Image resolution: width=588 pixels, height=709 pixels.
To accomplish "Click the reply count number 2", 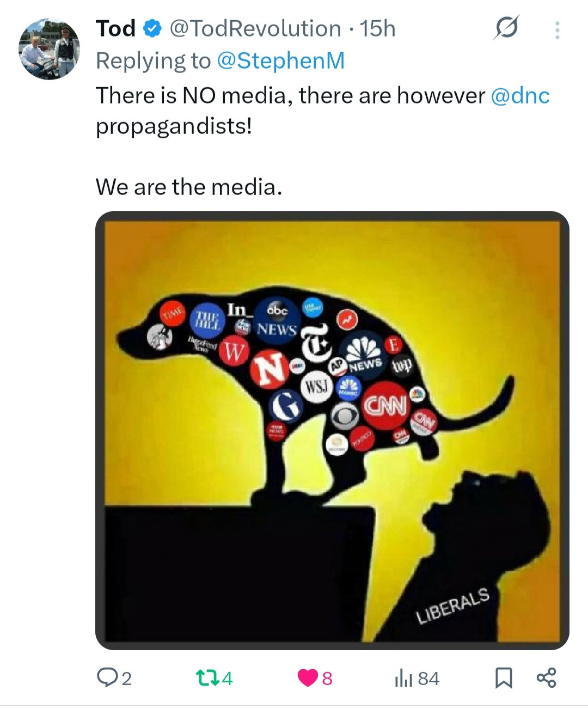I will pyautogui.click(x=126, y=679).
